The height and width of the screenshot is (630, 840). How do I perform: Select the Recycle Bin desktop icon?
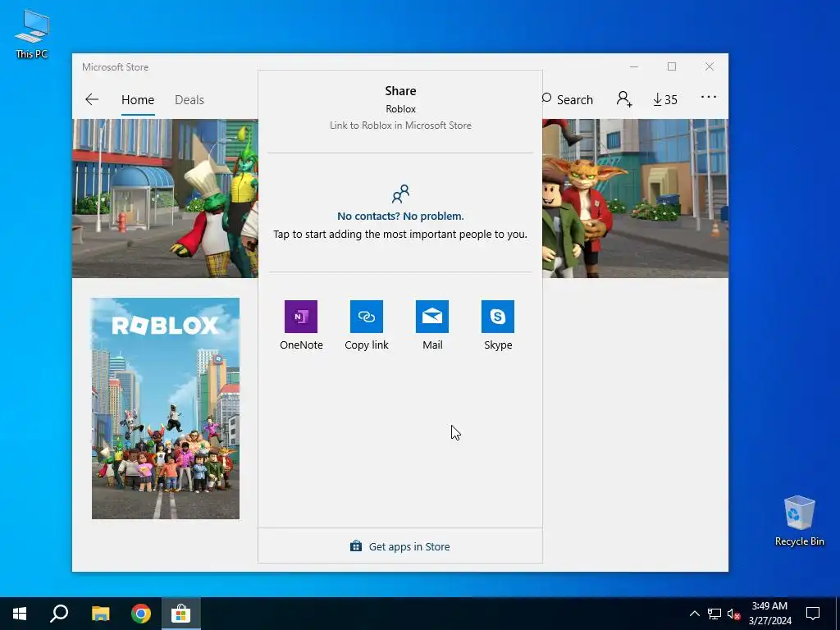pyautogui.click(x=799, y=521)
